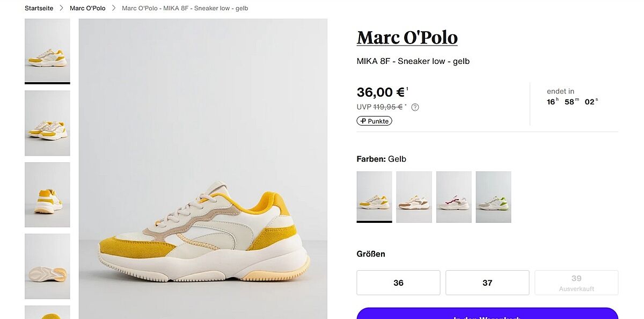Viewport: 644px width, 319px height.
Task: Show the pair-of-shoes thumbnail
Action: click(x=47, y=123)
